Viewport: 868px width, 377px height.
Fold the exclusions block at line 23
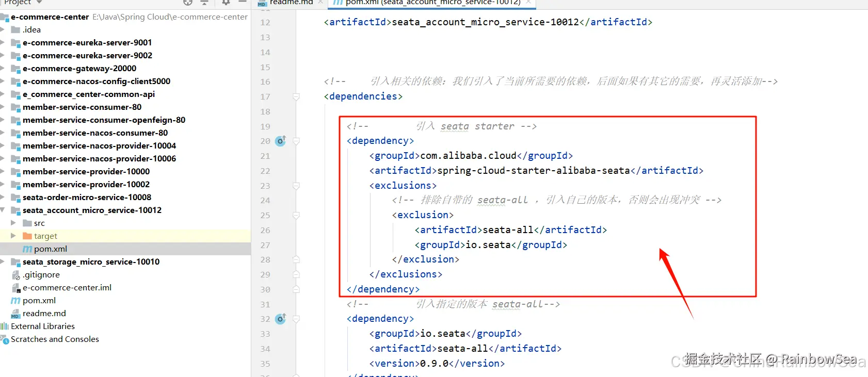pos(296,186)
